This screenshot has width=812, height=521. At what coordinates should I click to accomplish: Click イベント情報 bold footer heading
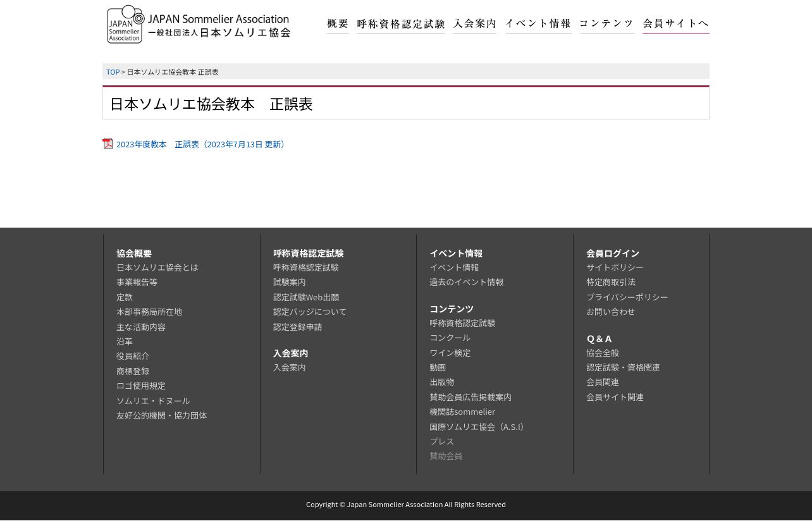(x=456, y=254)
